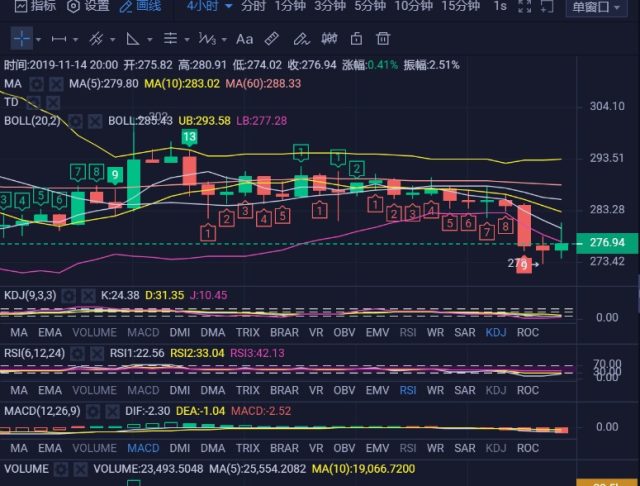Activate the 画线 drawing mode
The width and height of the screenshot is (640, 486).
[x=140, y=6]
